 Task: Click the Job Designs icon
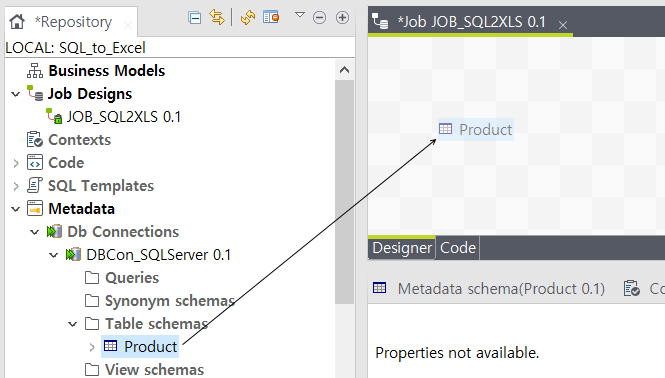pyautogui.click(x=35, y=93)
